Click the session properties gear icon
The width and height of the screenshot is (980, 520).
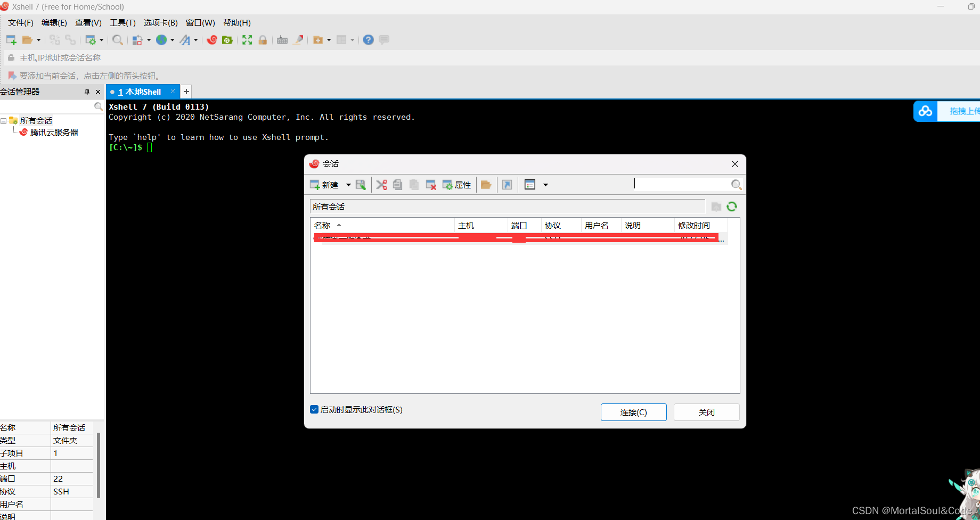91,40
